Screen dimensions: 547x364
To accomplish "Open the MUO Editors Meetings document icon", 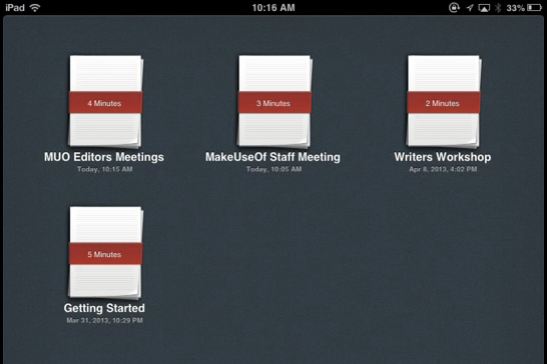I will (105, 101).
